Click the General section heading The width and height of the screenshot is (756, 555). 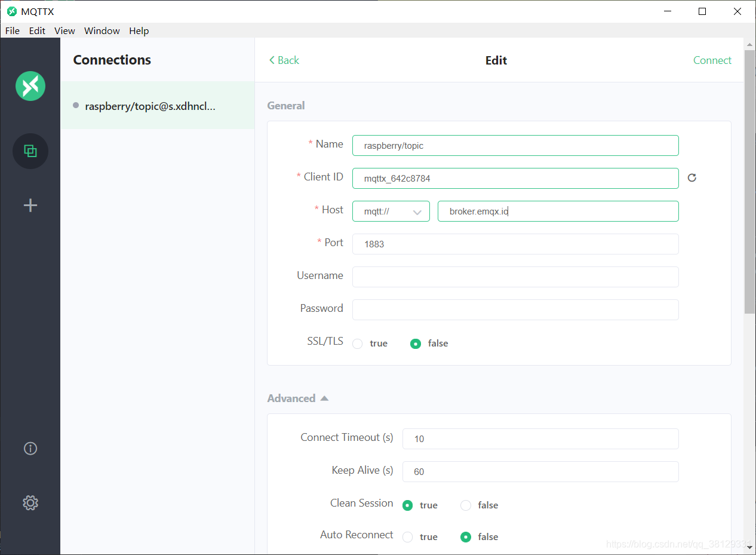[x=286, y=106]
